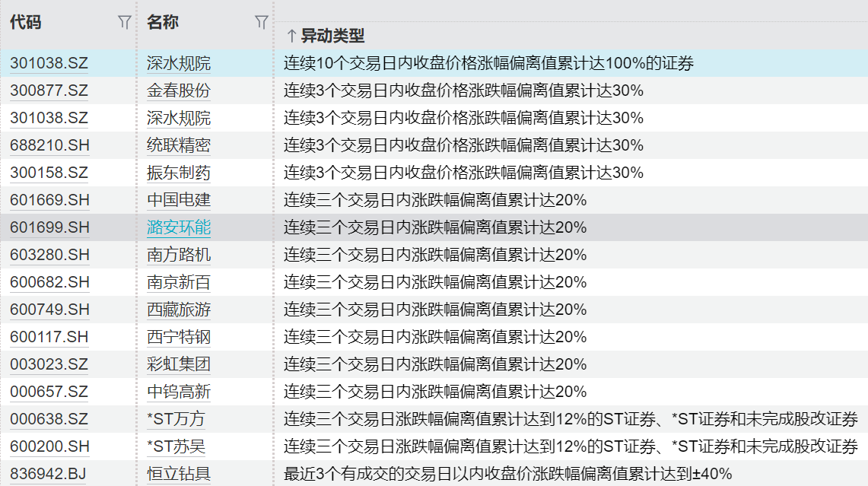Select code 600749.SH
The width and height of the screenshot is (868, 486).
(x=49, y=310)
